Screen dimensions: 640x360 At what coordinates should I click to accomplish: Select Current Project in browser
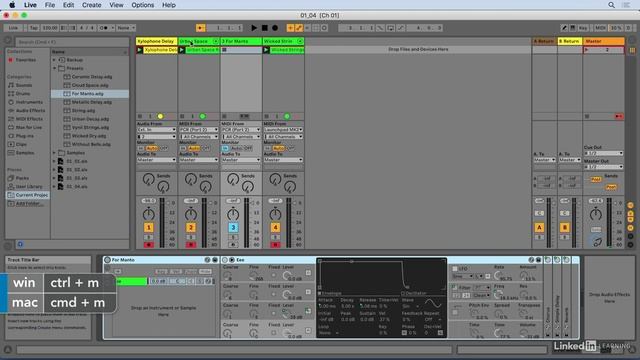[x=28, y=195]
